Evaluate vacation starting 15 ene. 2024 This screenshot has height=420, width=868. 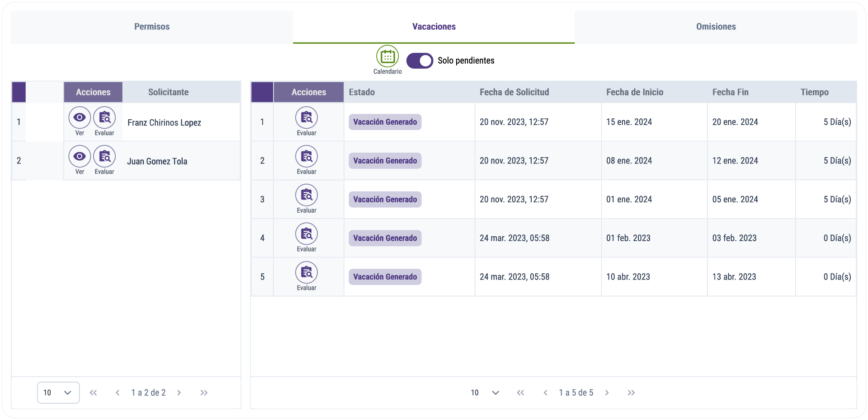[307, 118]
